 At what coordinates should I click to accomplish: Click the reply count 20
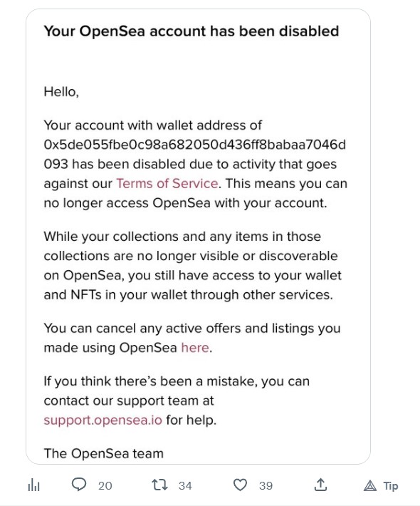pyautogui.click(x=105, y=485)
